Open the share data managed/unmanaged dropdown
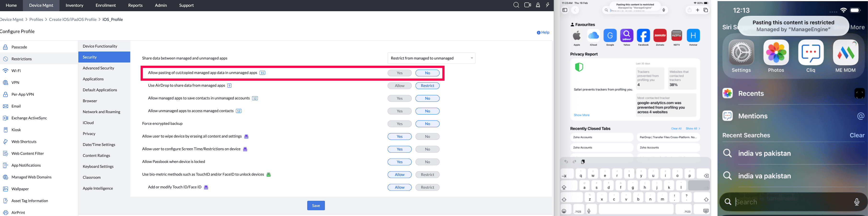This screenshot has width=868, height=216. click(x=431, y=58)
